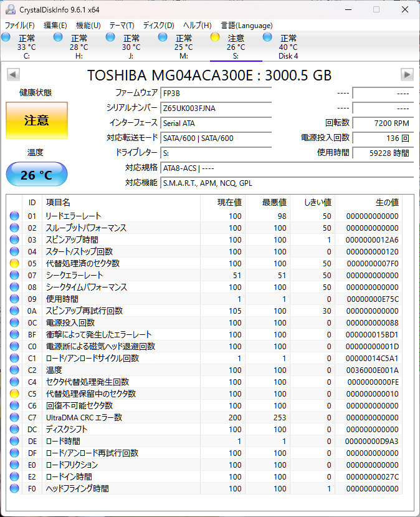
Task: Click the transfer mode field SATA/600
Action: point(216,138)
